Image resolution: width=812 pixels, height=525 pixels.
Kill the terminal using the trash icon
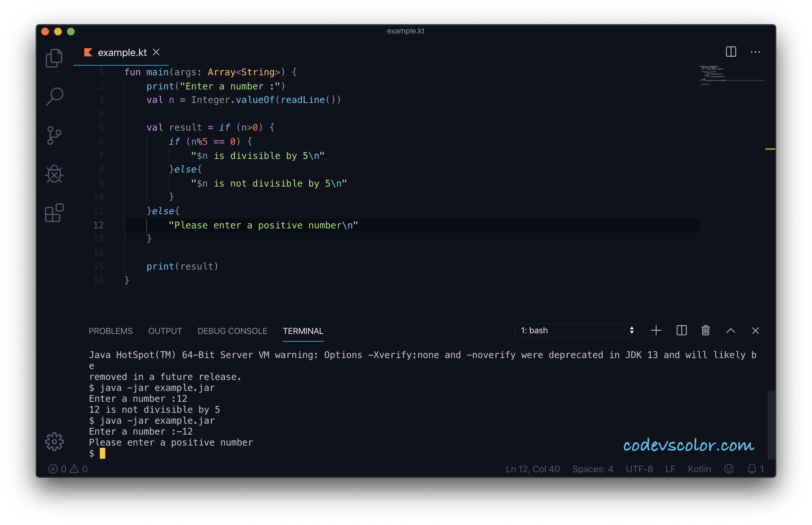click(705, 330)
